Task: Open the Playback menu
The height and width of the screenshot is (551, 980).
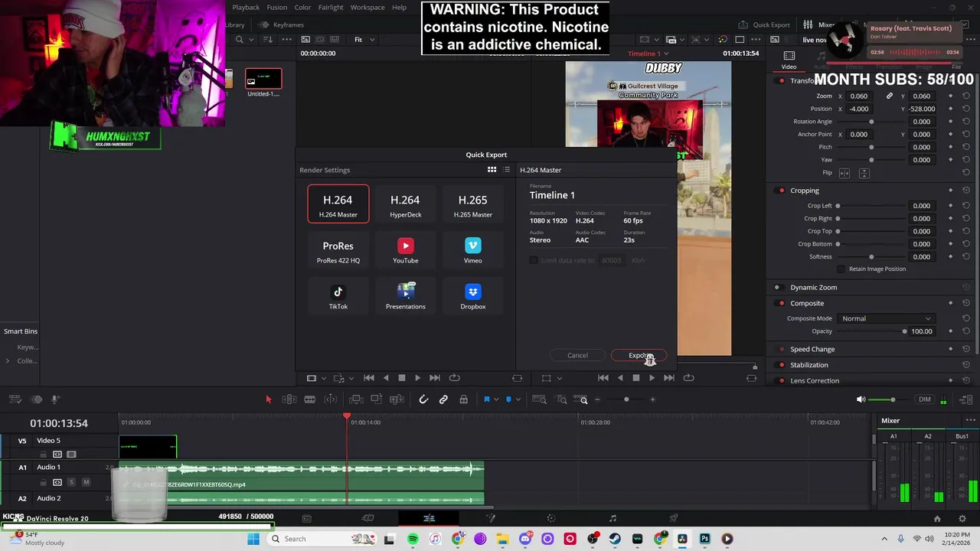Action: [246, 8]
